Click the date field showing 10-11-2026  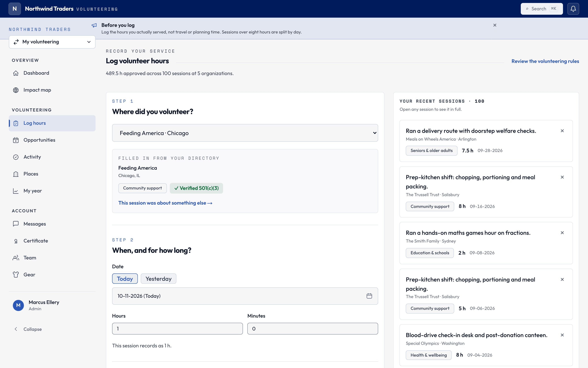pos(245,296)
